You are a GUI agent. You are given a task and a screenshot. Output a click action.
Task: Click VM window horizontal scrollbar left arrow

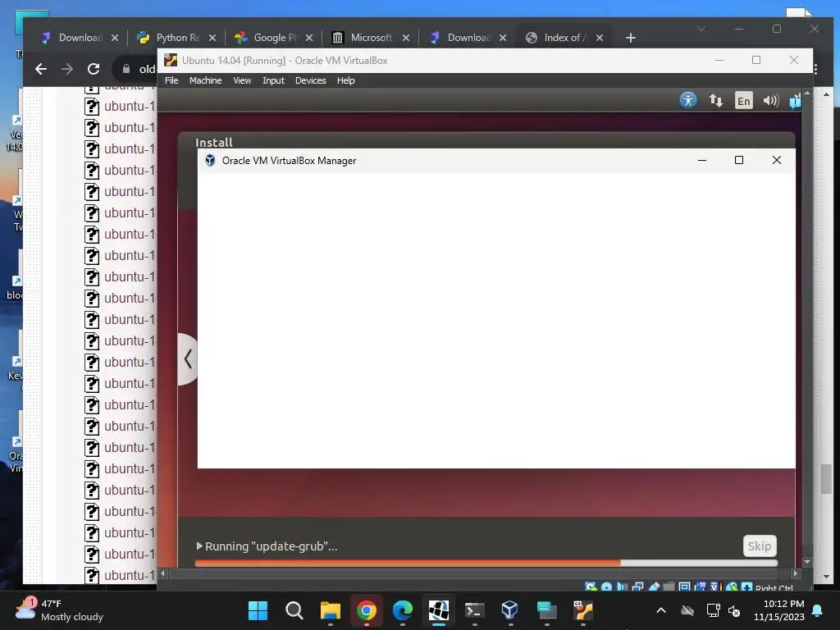tap(163, 573)
